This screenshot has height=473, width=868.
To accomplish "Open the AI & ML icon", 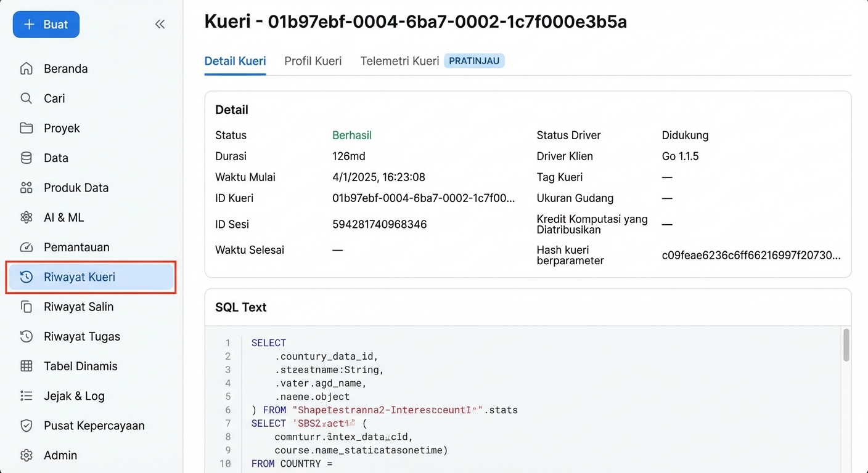I will pyautogui.click(x=26, y=217).
